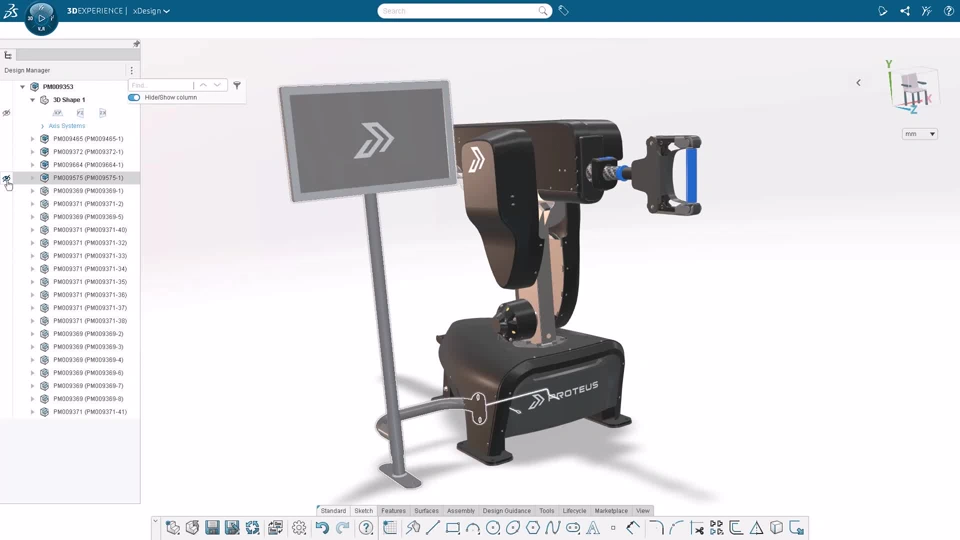This screenshot has width=960, height=540.
Task: Select the Arc sketch tool
Action: pos(473,528)
